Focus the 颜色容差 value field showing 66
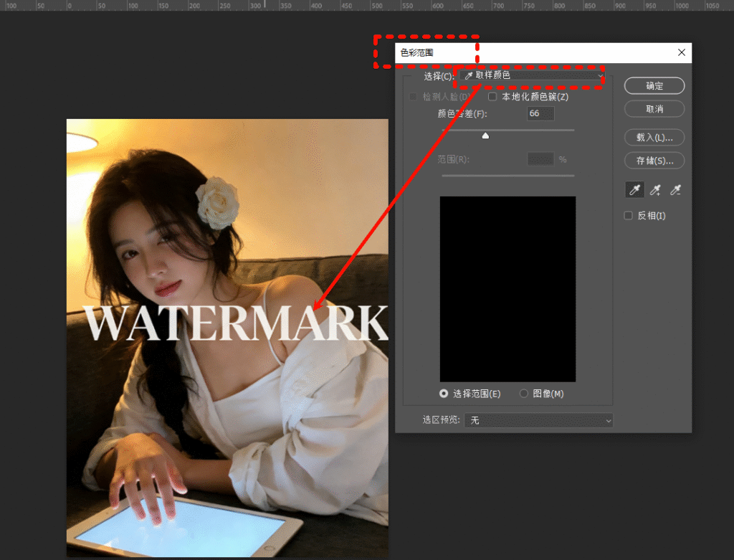The height and width of the screenshot is (560, 734). 540,114
